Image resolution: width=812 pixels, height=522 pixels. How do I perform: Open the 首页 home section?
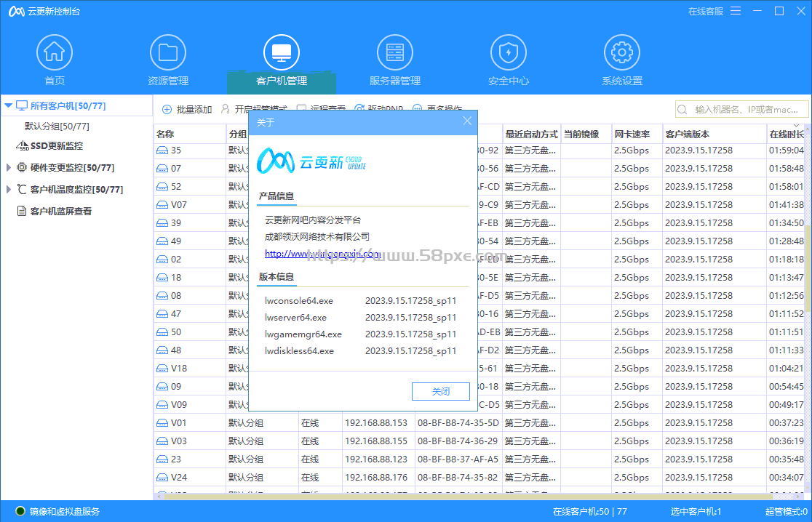[55, 60]
